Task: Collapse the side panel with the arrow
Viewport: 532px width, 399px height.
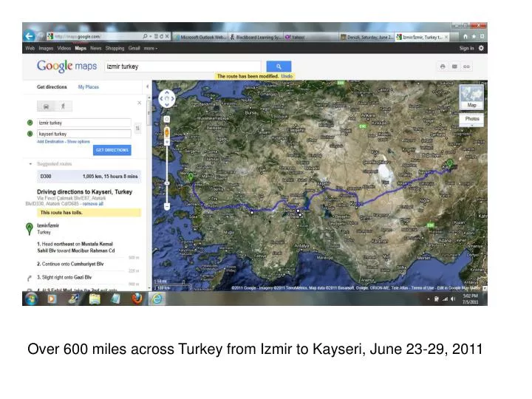Action: 147,87
